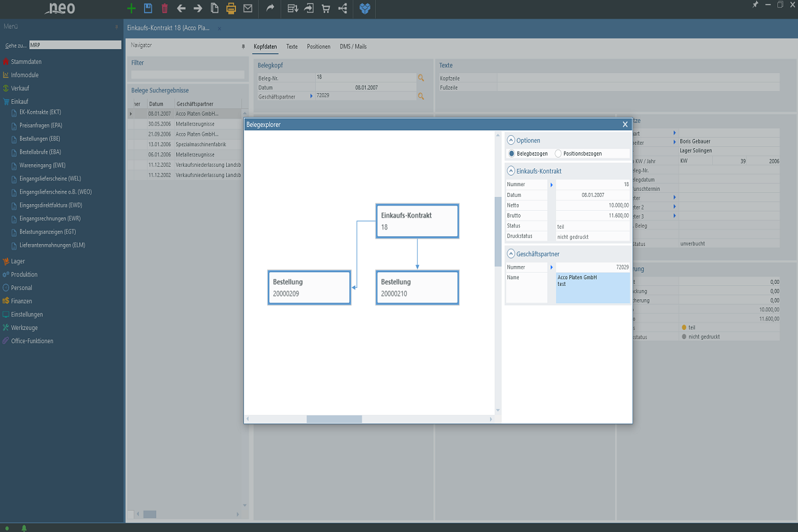Close the Belegexplorer dialog
This screenshot has height=532, width=798.
(624, 124)
